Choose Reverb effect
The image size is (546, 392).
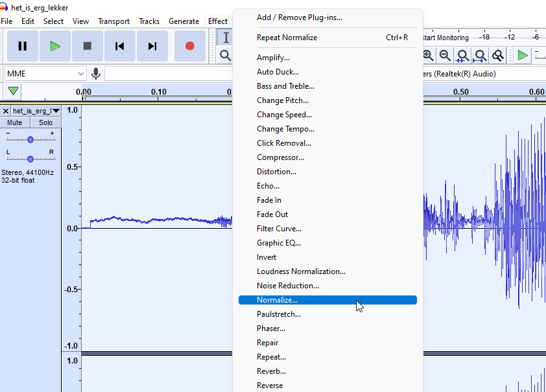point(327,371)
